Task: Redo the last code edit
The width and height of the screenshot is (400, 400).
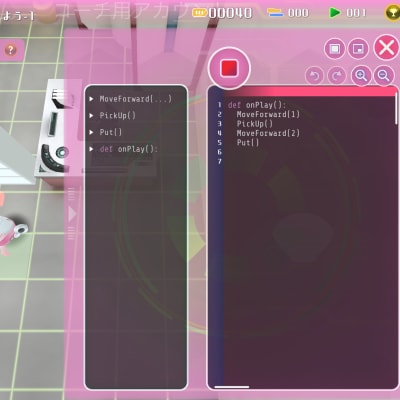Action: (337, 76)
